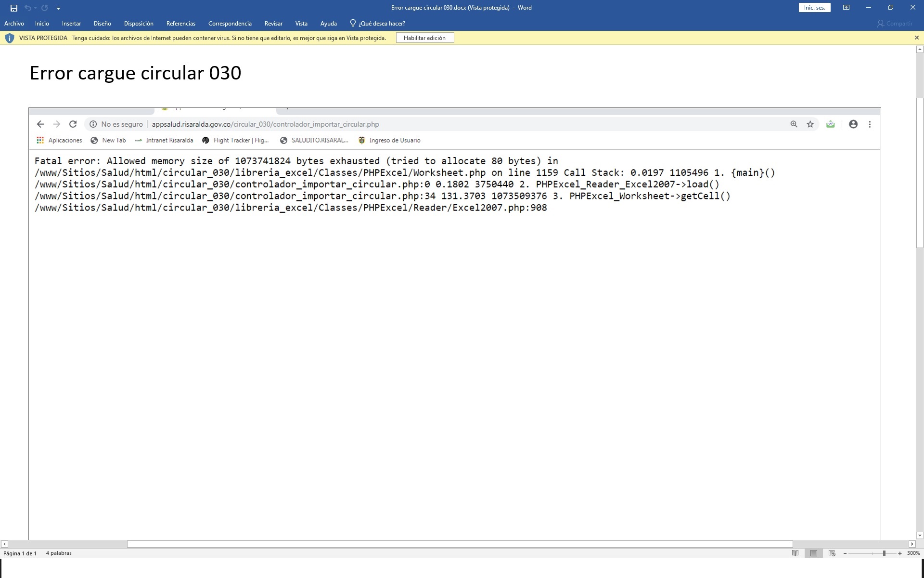Viewport: 924px width, 578px height.
Task: Open the Disposición tab
Action: (139, 23)
